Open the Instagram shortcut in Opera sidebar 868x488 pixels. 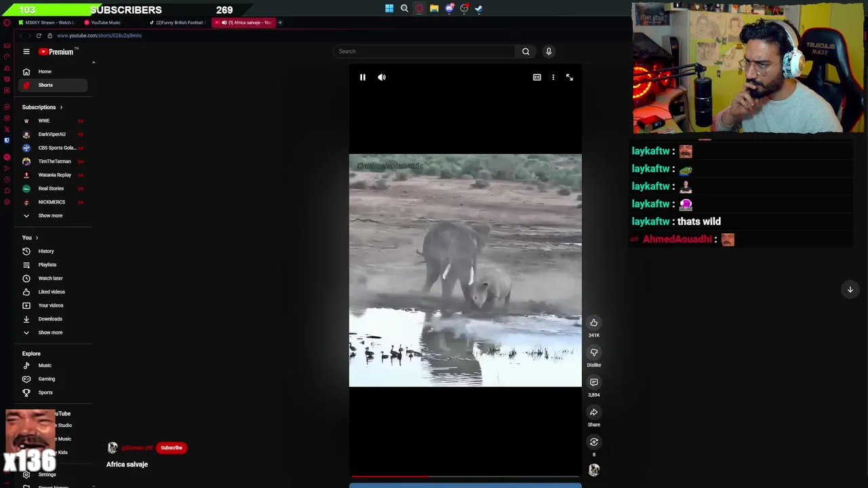click(x=7, y=118)
